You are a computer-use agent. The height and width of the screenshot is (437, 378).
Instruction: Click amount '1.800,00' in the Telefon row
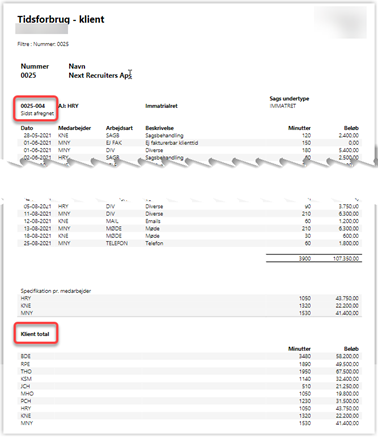coord(349,243)
